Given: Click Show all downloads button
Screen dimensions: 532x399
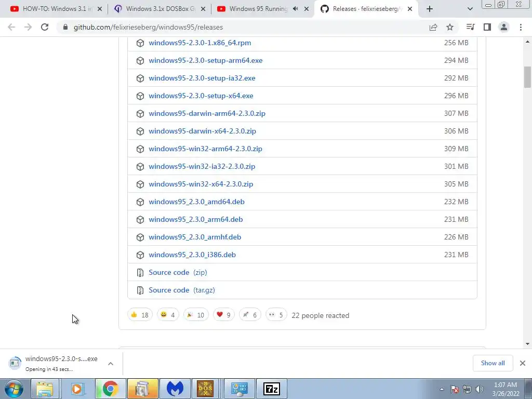Looking at the screenshot, I should 493,363.
